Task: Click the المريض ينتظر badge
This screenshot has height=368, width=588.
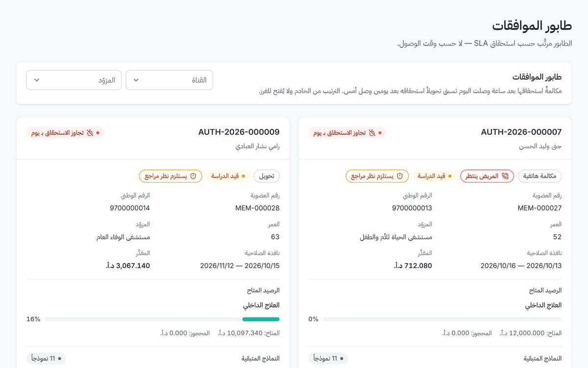Action: [487, 176]
